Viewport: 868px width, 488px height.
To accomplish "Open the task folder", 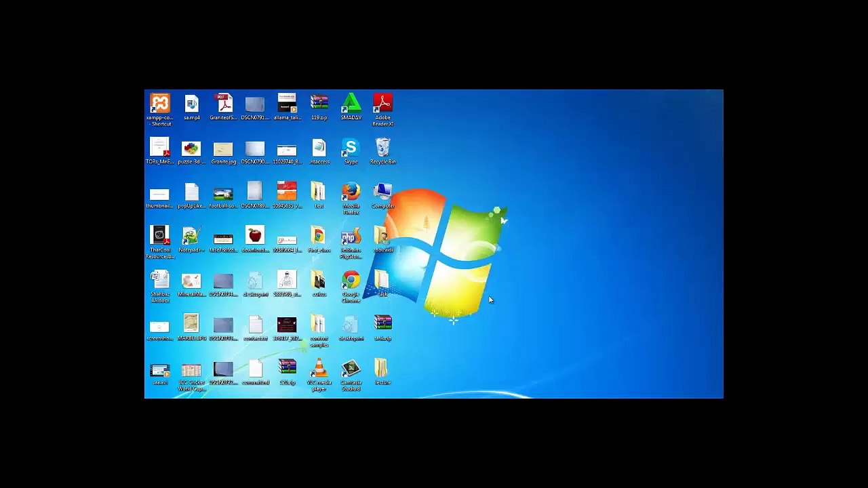I will pos(382,280).
